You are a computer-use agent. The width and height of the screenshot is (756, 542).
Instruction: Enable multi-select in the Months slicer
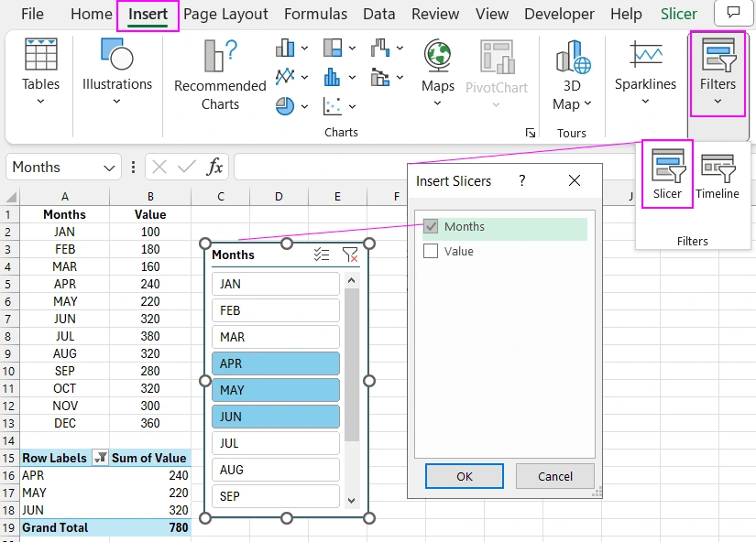point(322,255)
